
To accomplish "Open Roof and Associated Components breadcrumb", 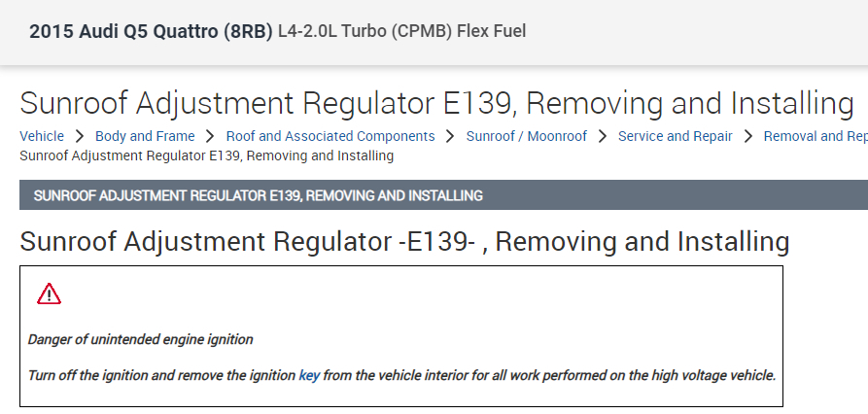I will click(x=330, y=137).
